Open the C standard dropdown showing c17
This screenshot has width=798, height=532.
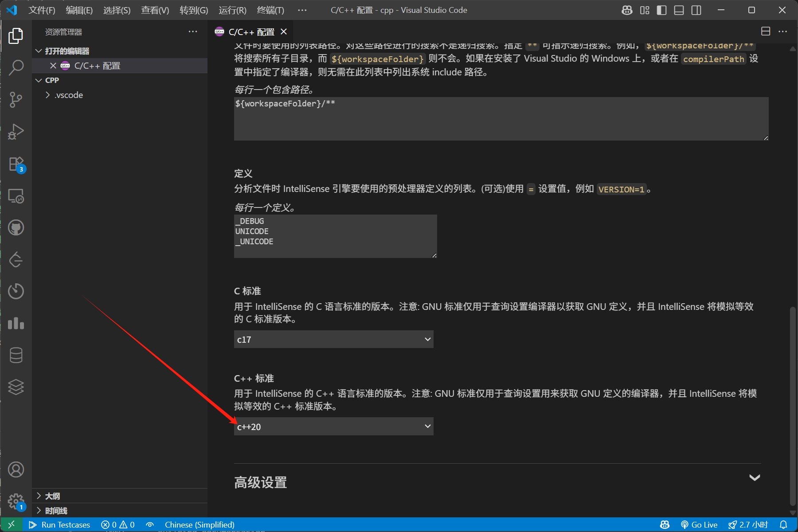point(333,339)
